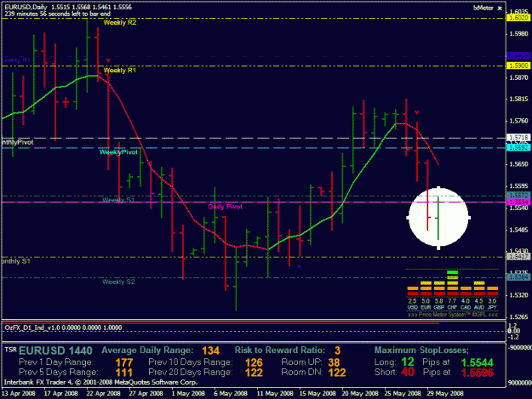
Task: Select the red down-arrow signal above 25 May bars
Action: [x=417, y=112]
